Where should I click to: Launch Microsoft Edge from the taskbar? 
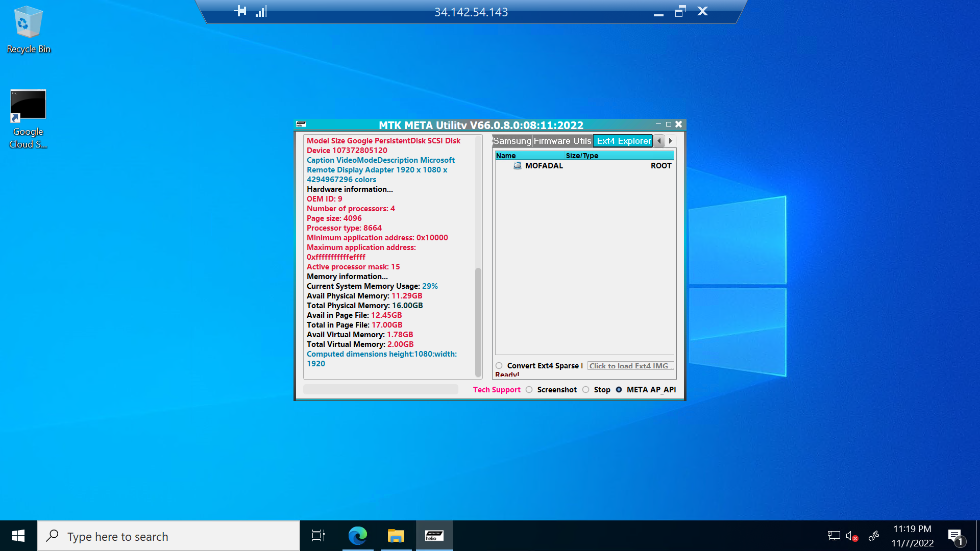[358, 536]
